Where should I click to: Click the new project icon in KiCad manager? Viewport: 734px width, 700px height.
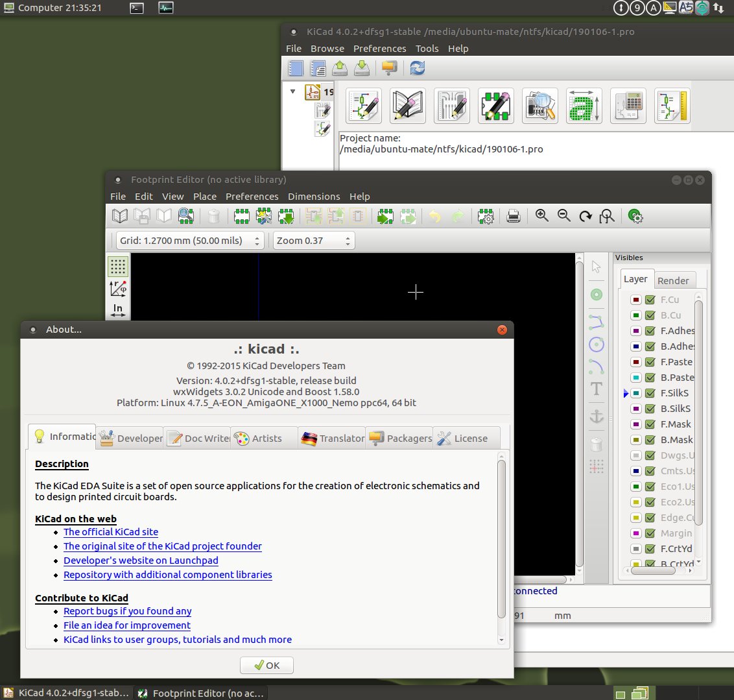(296, 68)
